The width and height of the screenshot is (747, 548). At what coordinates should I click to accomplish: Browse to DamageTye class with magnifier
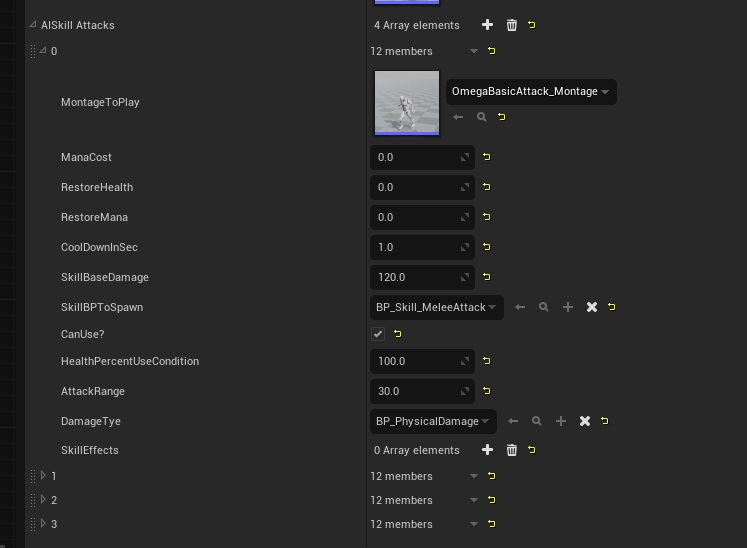pos(536,421)
